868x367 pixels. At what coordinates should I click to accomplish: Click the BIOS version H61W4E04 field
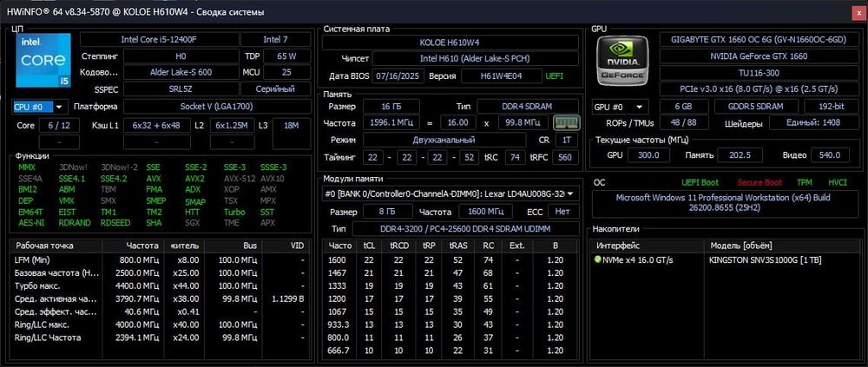point(502,75)
